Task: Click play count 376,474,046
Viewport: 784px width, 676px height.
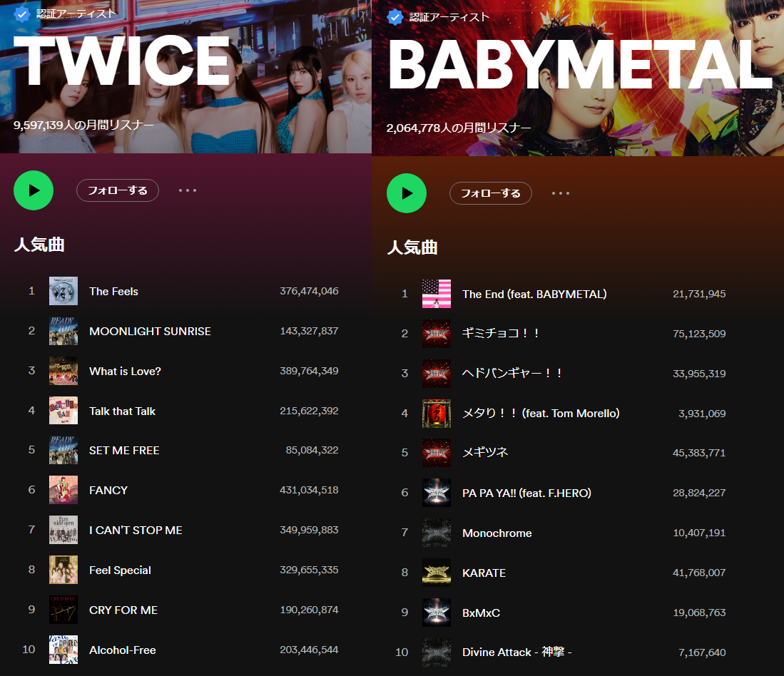Action: click(309, 291)
